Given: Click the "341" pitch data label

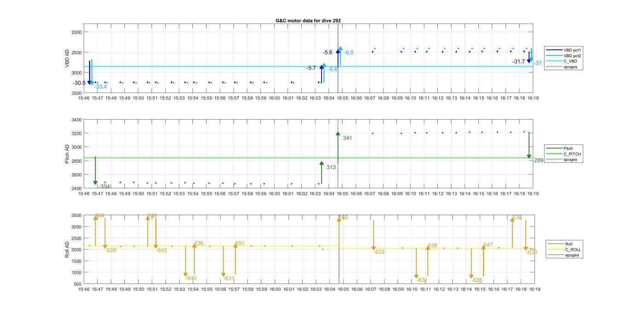Looking at the screenshot, I should coord(347,138).
